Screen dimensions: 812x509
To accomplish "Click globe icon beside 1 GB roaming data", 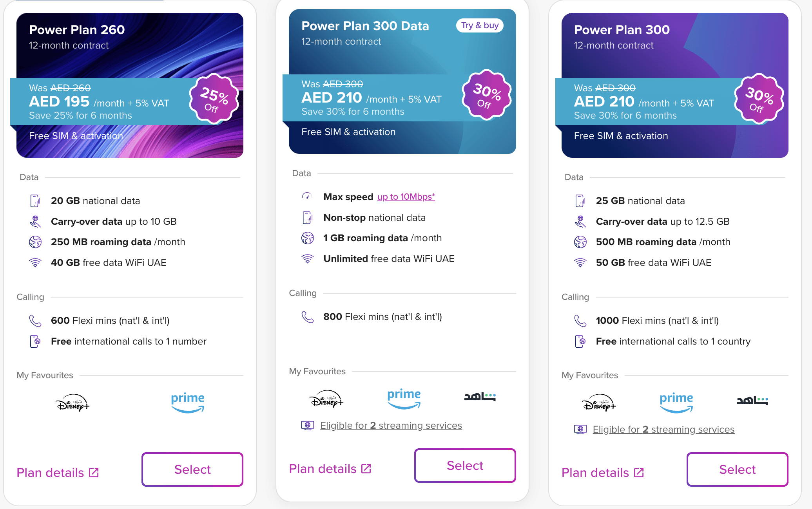I will point(307,238).
